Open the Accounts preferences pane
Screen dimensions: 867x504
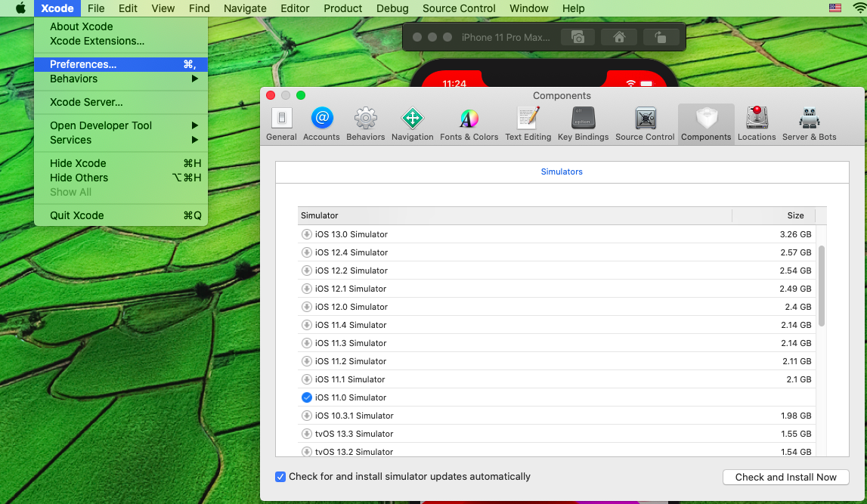coord(321,124)
